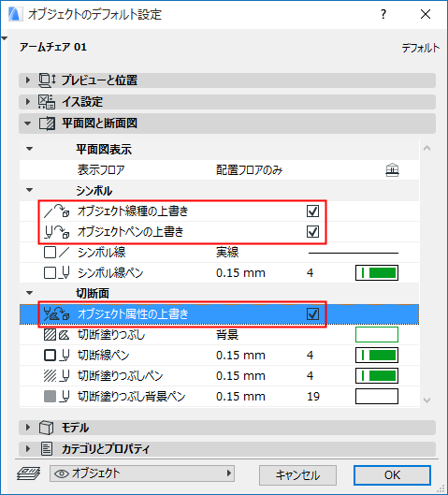The width and height of the screenshot is (448, 495).
Task: Click the ArchiCAD logo in title bar
Action: click(15, 15)
